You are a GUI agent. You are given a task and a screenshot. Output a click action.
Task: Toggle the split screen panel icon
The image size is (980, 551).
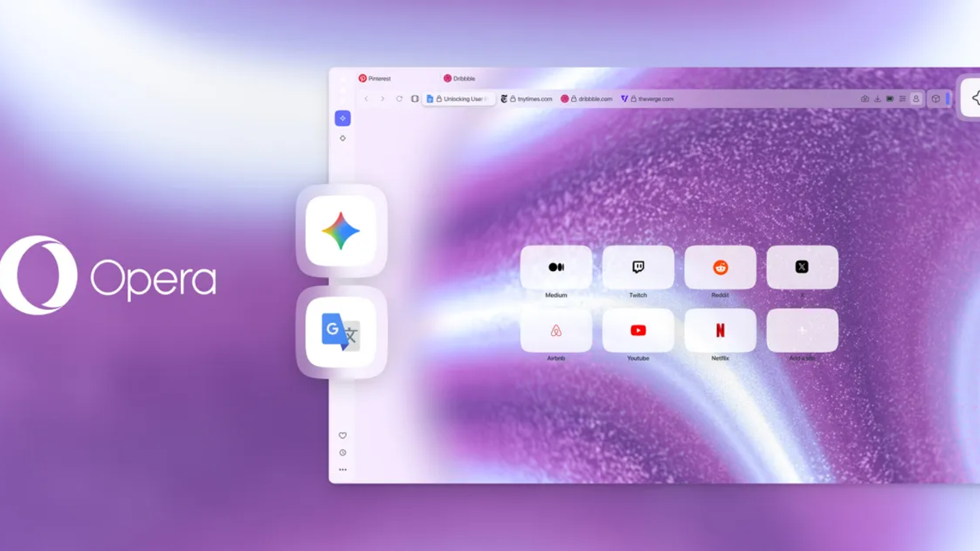pos(415,99)
